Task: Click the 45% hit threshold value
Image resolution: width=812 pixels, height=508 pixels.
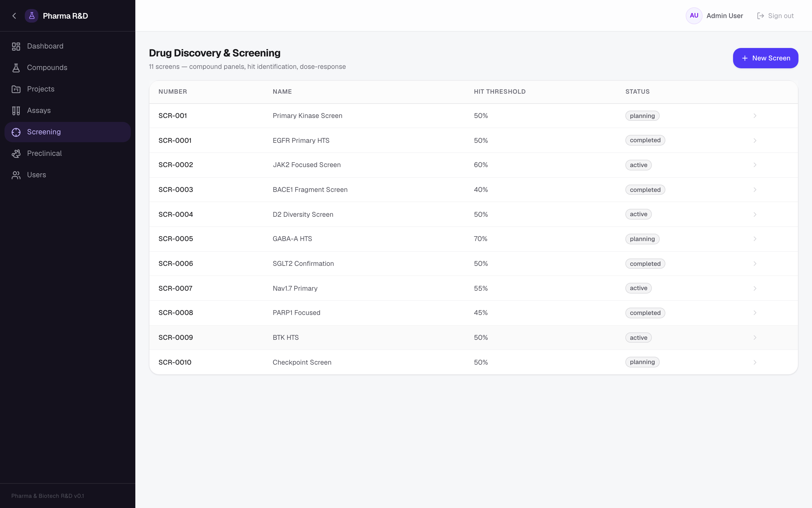Action: coord(480,313)
